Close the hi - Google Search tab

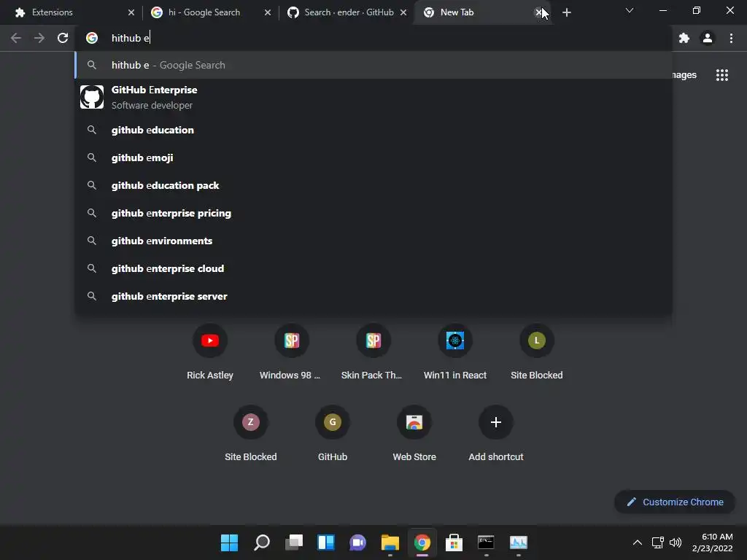pos(267,12)
